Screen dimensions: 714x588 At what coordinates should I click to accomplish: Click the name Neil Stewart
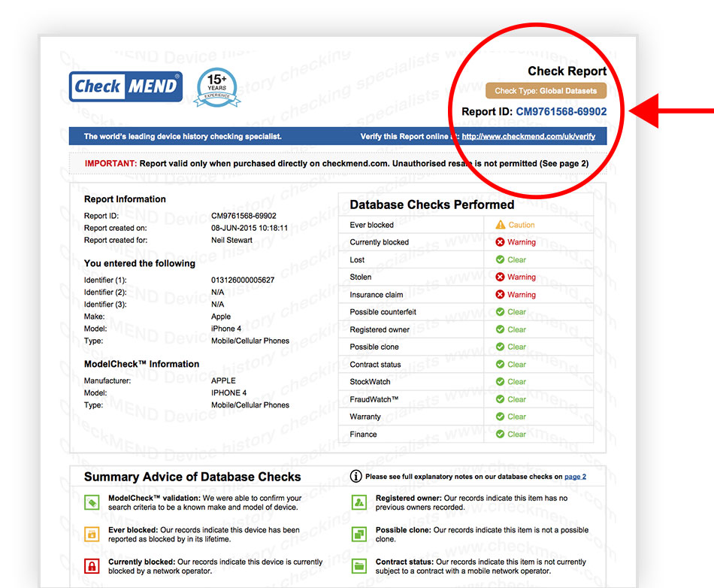click(x=231, y=240)
